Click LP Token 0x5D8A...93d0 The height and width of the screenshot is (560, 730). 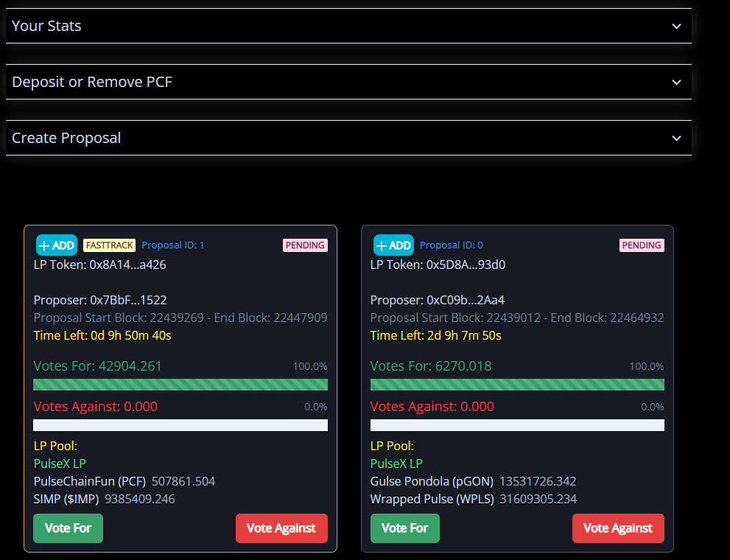(438, 265)
